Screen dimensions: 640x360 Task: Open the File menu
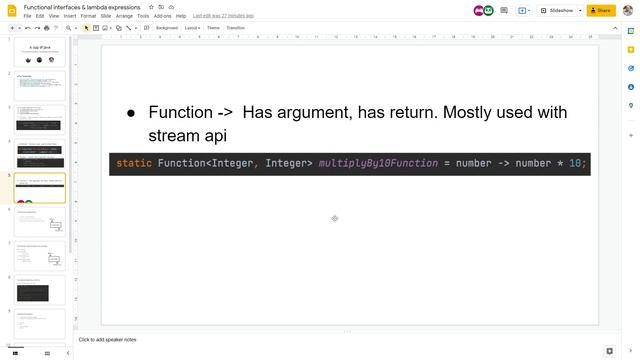coord(27,16)
